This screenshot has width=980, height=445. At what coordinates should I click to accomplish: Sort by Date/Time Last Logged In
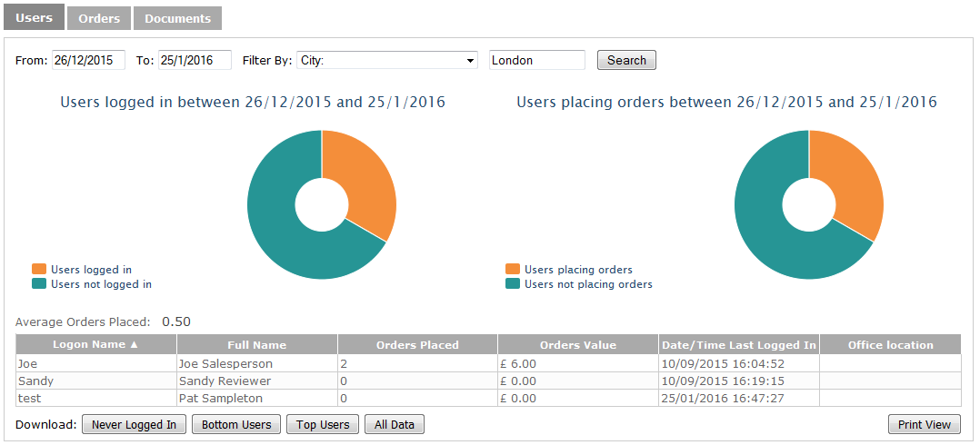738,344
